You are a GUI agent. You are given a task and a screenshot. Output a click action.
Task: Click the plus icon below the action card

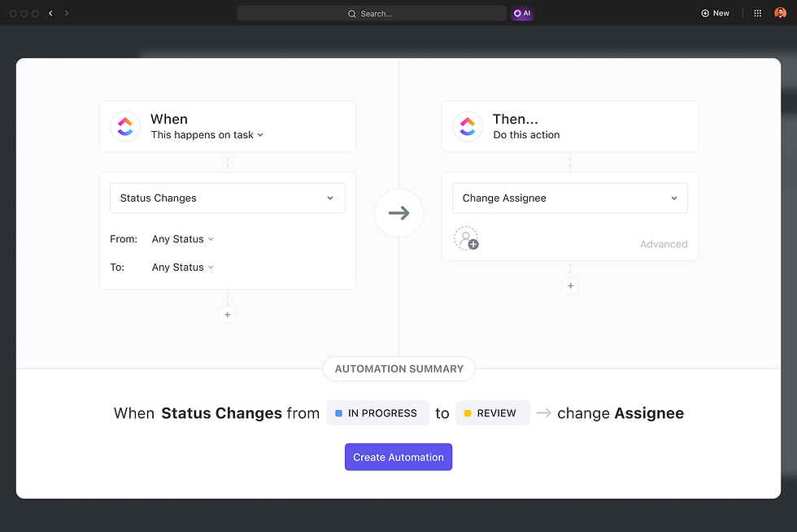(x=570, y=286)
